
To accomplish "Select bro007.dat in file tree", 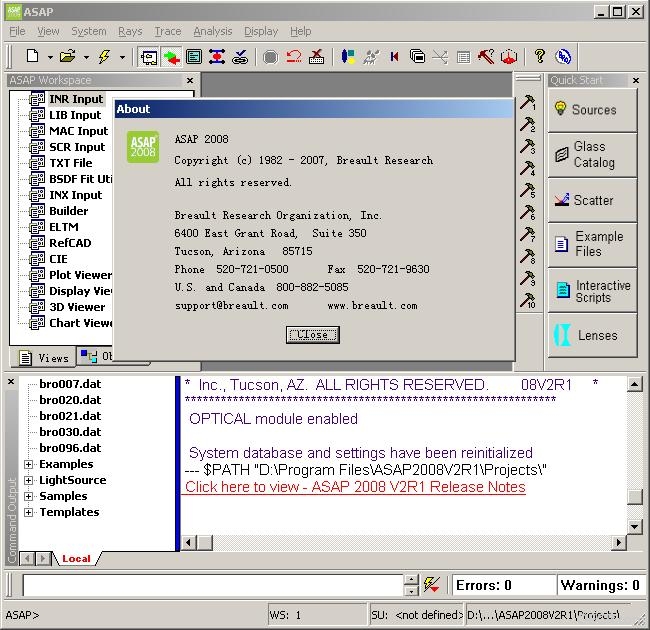I will [70, 384].
